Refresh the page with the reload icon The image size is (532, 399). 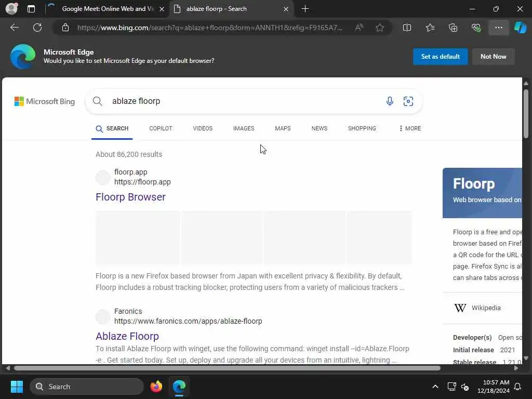click(37, 28)
